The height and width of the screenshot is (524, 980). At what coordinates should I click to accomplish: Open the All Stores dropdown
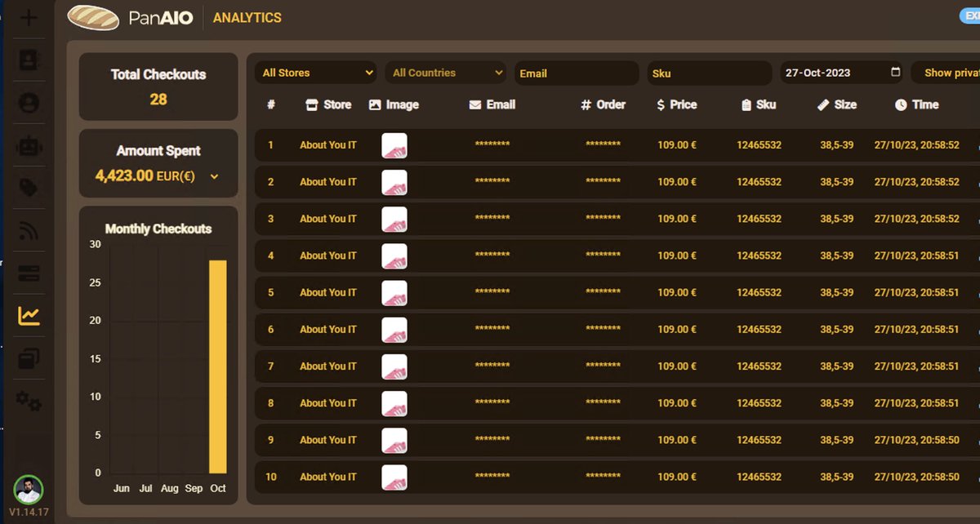pos(316,73)
